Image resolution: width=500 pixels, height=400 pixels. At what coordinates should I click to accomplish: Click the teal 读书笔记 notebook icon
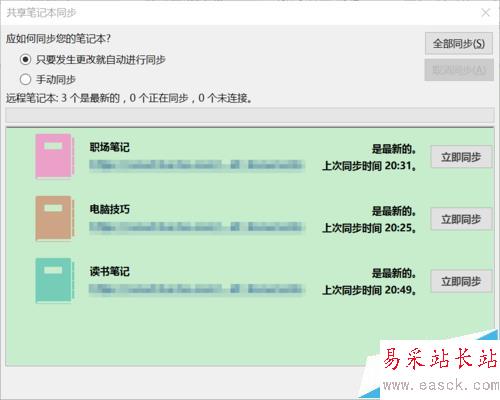[55, 281]
